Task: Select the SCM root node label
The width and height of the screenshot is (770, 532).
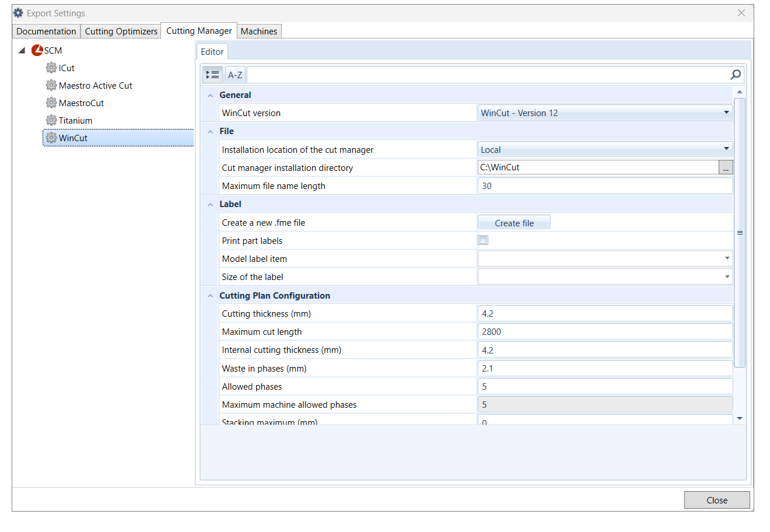Action: pyautogui.click(x=53, y=51)
